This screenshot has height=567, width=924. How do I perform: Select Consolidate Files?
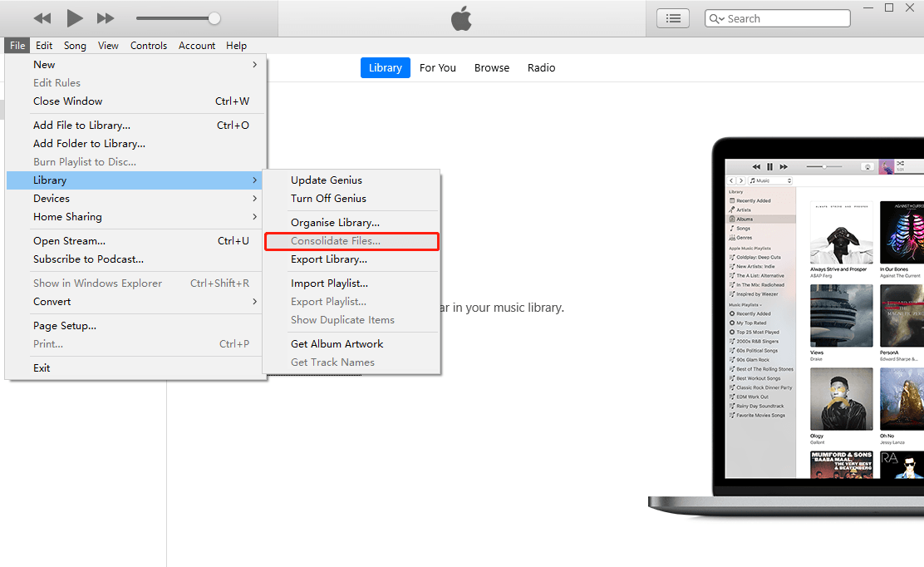click(351, 240)
